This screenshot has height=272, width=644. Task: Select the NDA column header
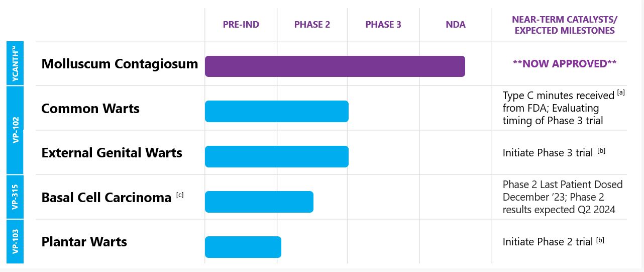pos(456,25)
